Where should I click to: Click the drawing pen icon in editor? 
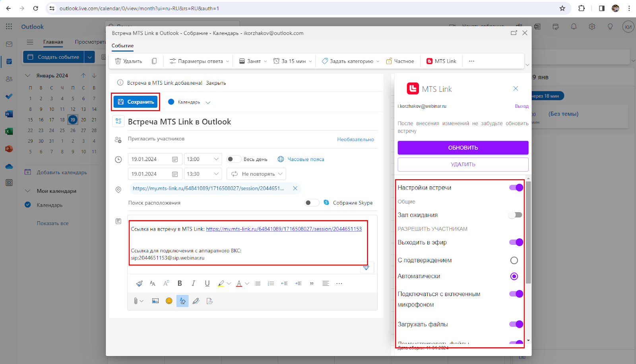196,301
